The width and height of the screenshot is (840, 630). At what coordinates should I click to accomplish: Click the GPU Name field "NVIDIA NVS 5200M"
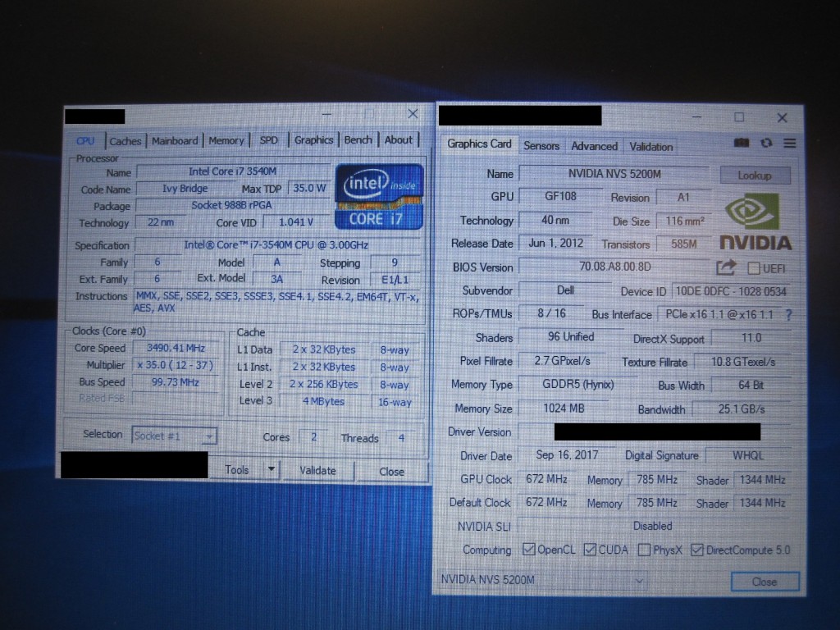(x=614, y=174)
